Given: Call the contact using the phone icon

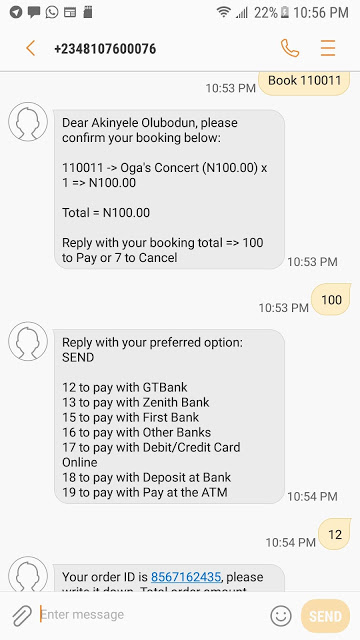Looking at the screenshot, I should (x=290, y=48).
